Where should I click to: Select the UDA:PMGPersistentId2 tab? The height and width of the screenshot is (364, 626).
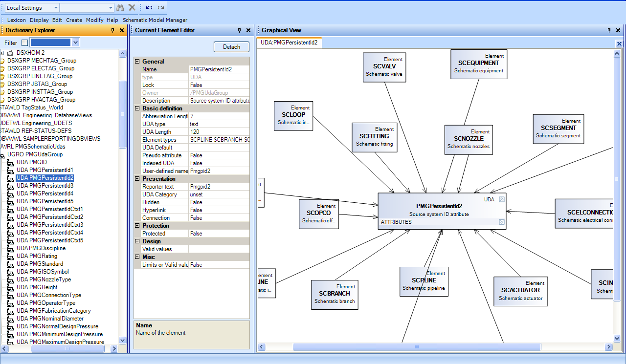pos(289,43)
